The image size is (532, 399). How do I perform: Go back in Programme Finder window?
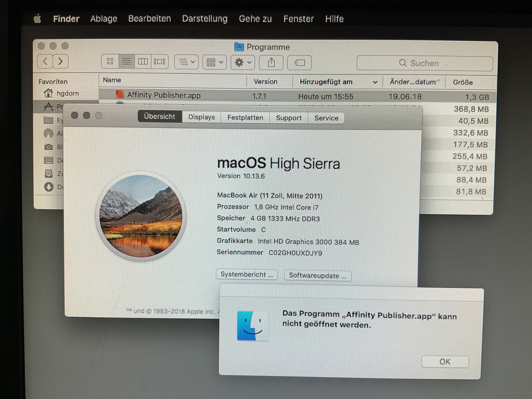[45, 61]
